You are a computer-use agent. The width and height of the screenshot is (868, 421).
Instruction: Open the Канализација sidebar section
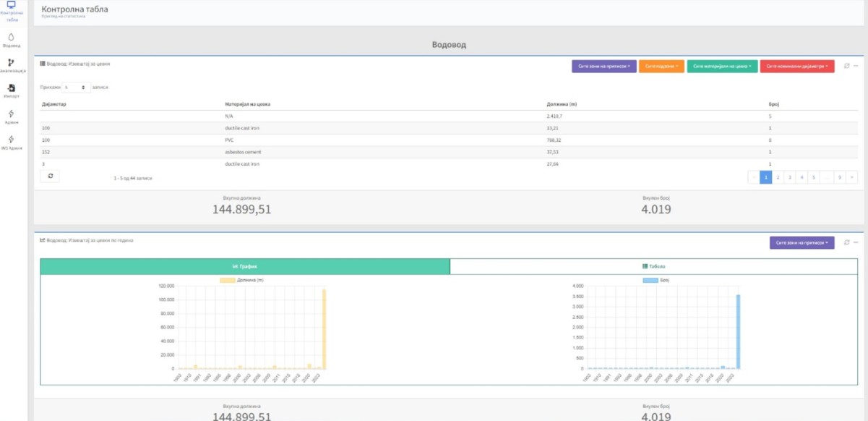click(x=11, y=66)
